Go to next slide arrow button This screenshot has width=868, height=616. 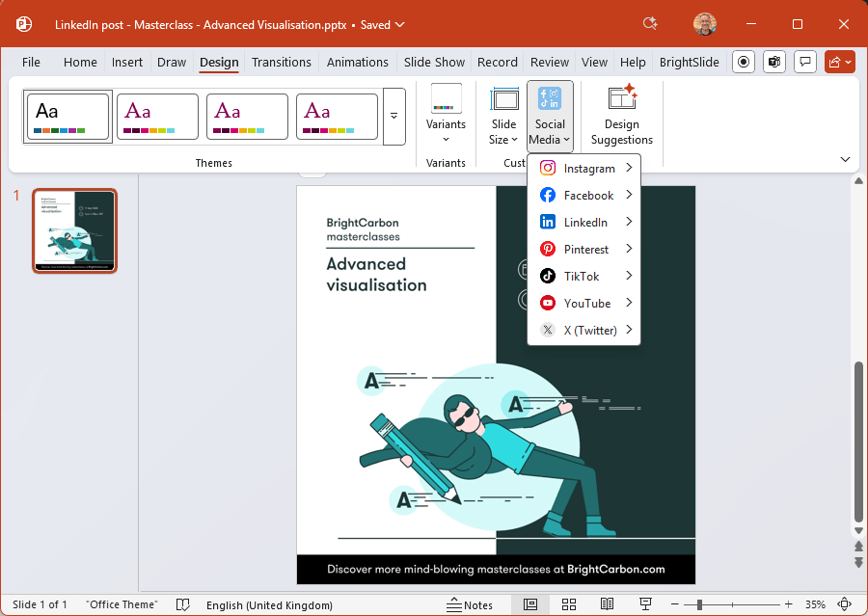[x=858, y=562]
